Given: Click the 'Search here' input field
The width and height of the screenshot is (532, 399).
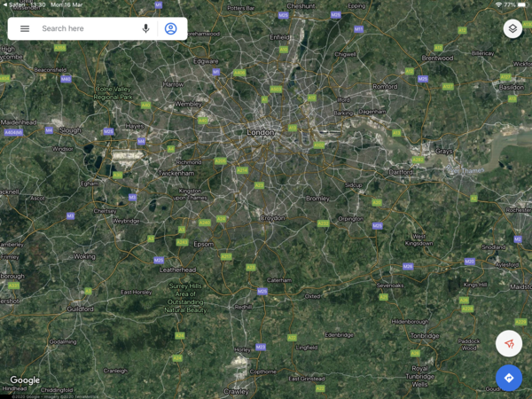Looking at the screenshot, I should [x=84, y=28].
